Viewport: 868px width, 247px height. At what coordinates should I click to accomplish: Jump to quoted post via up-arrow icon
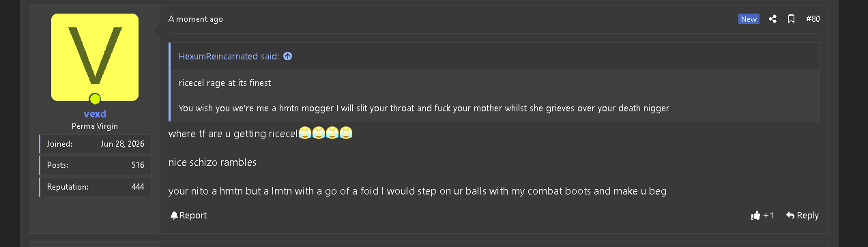287,56
